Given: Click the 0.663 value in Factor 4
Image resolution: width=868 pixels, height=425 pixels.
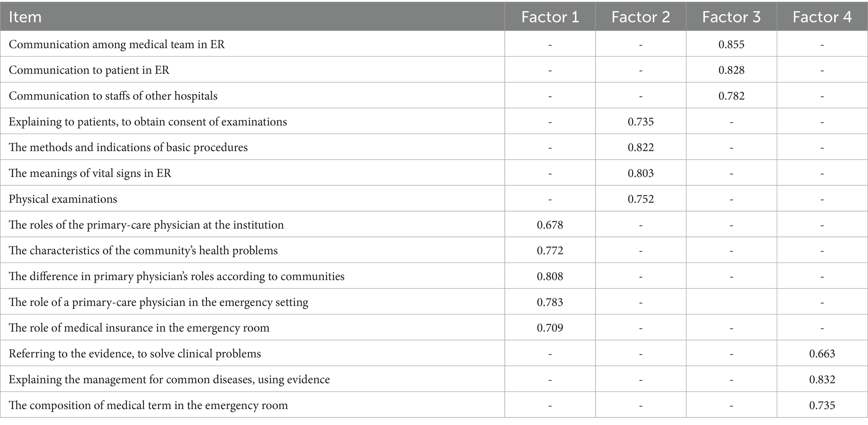Looking at the screenshot, I should tap(822, 354).
